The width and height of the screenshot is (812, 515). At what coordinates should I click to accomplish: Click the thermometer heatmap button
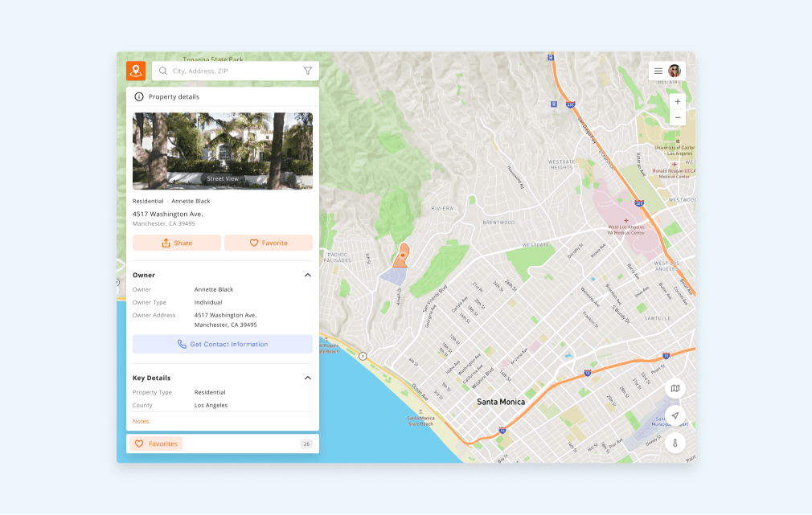(x=675, y=443)
